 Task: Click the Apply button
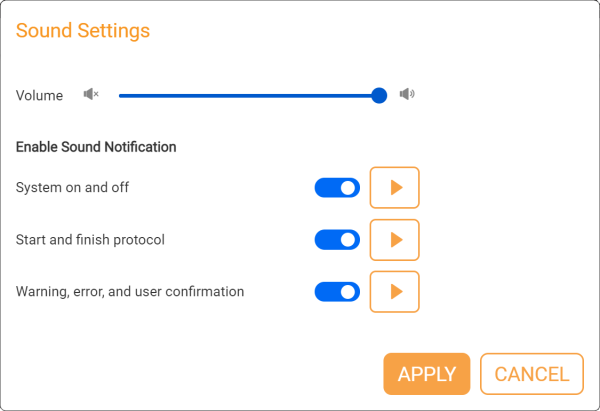coord(427,374)
